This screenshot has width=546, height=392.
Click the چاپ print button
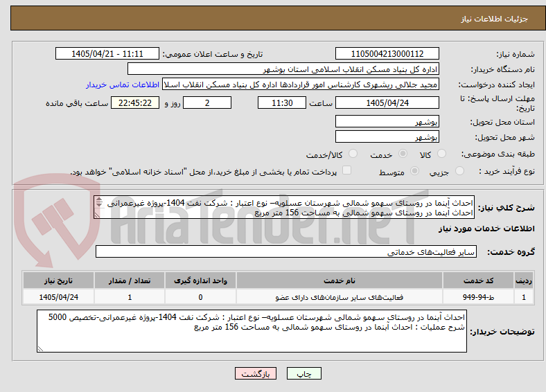[304, 373]
